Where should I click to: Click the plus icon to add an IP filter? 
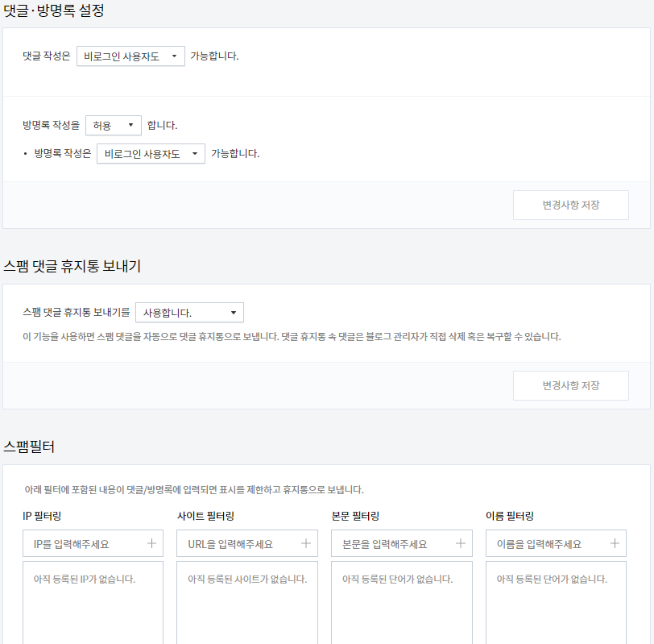[x=151, y=543]
